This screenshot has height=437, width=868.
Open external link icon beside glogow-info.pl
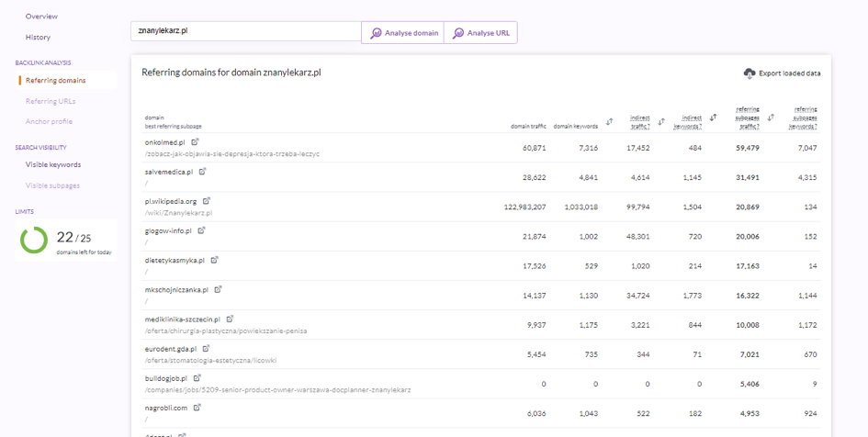tap(201, 230)
